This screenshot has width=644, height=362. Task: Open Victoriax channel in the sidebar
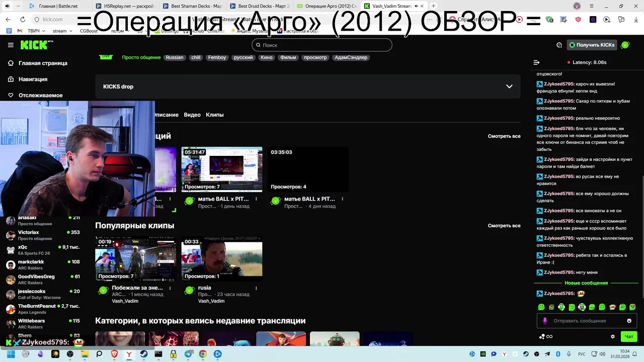(x=42, y=235)
